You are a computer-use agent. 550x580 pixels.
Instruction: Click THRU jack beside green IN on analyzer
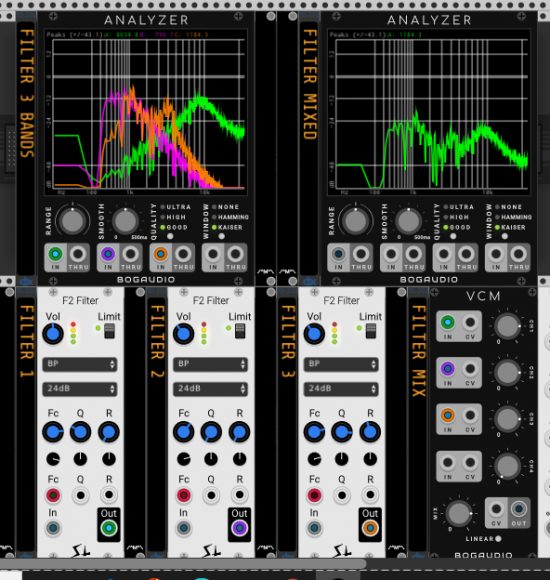point(78,254)
